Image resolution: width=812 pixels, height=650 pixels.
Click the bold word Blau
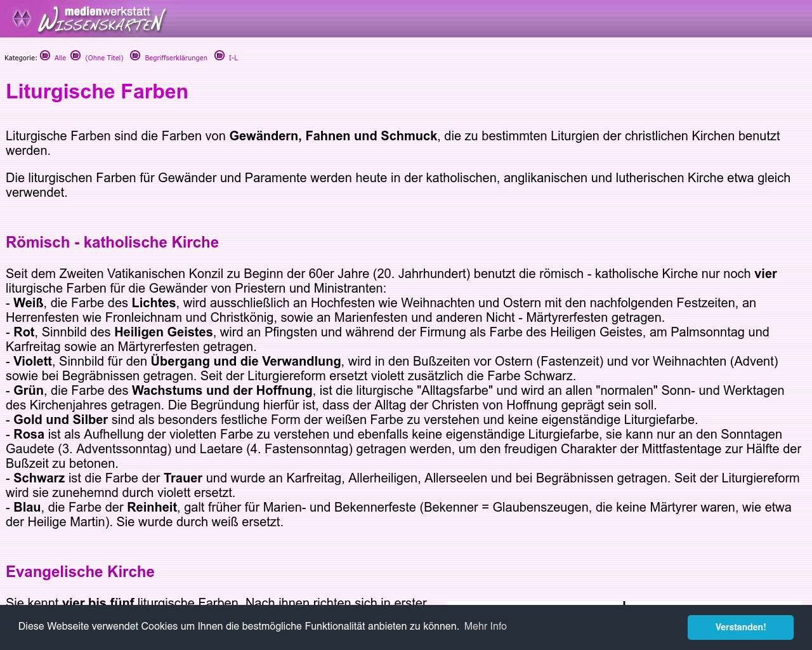27,507
